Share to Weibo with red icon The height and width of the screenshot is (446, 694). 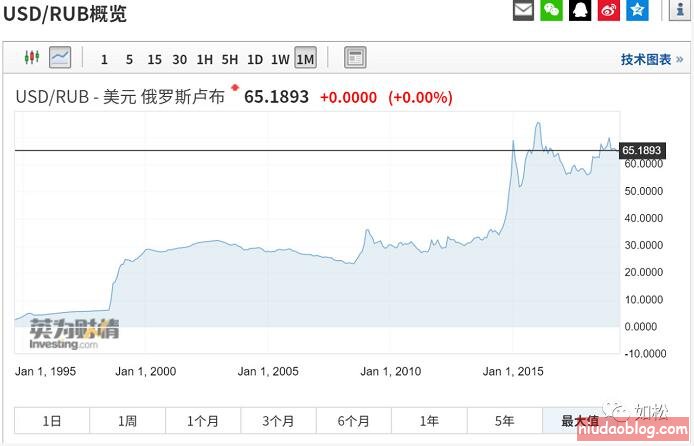click(609, 11)
